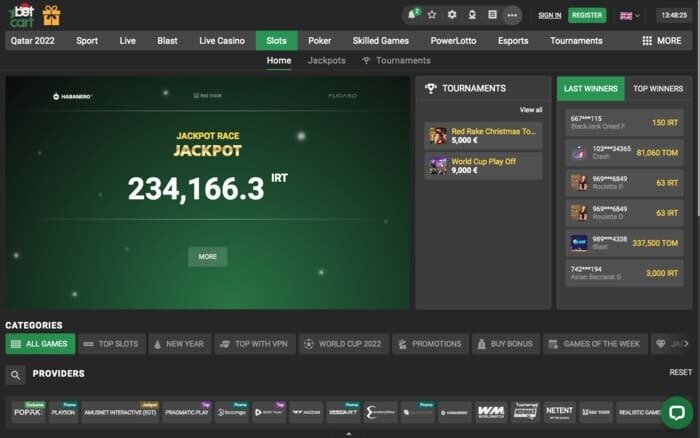Viewport: 700px width, 438px height.
Task: Open the live chat bubble icon
Action: click(677, 412)
